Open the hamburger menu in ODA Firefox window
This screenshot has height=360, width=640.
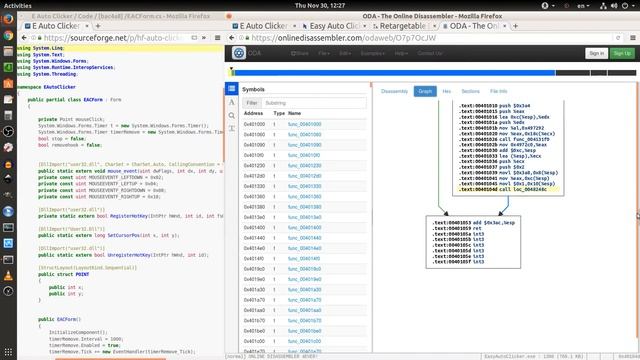pyautogui.click(x=632, y=38)
